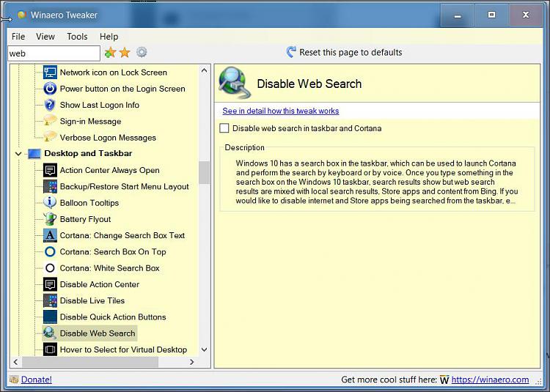The width and height of the screenshot is (550, 392).
Task: Click the Donate! link
Action: 37,380
